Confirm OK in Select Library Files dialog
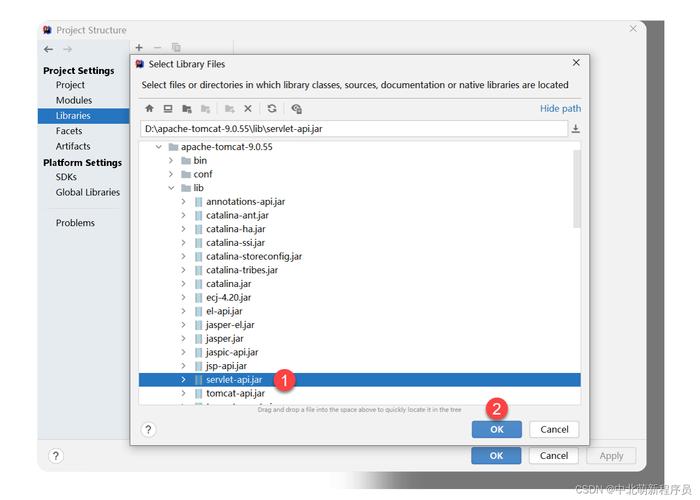700x500 pixels. [x=496, y=429]
